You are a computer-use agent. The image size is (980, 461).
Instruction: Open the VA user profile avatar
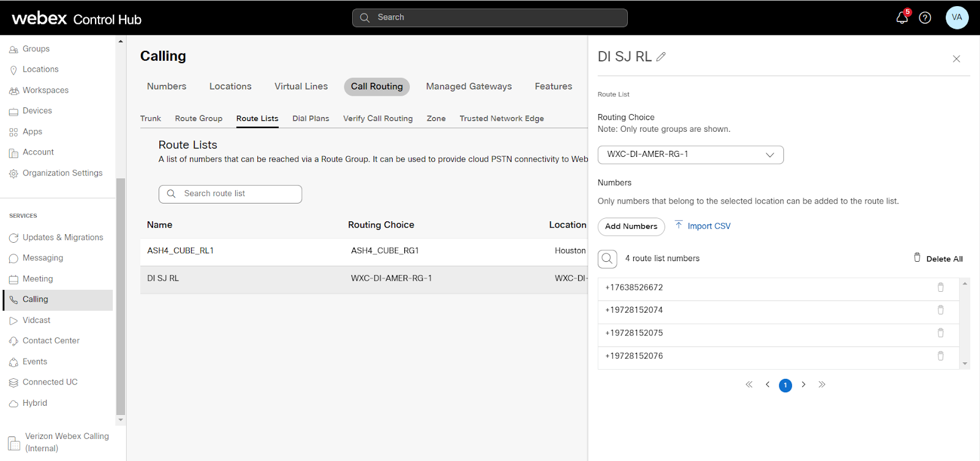(957, 18)
